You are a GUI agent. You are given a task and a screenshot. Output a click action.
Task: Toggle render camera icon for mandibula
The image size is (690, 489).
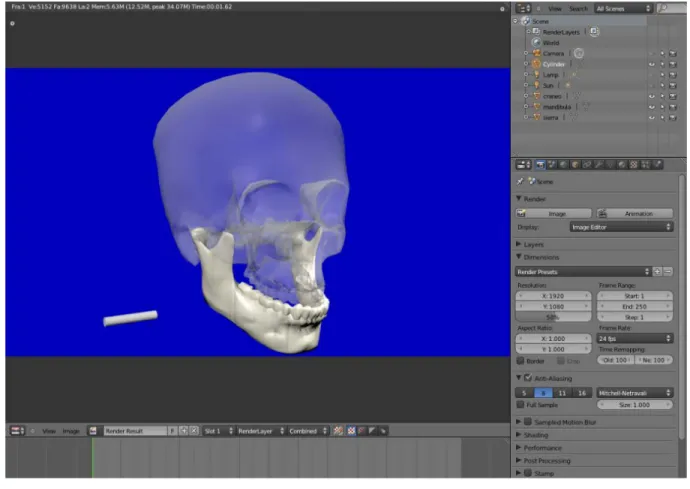click(x=673, y=107)
